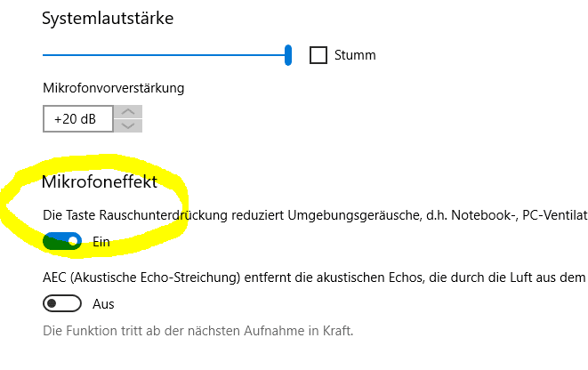Click the Mikrofoneffekt section heading
Image resolution: width=588 pixels, height=370 pixels.
point(100,181)
